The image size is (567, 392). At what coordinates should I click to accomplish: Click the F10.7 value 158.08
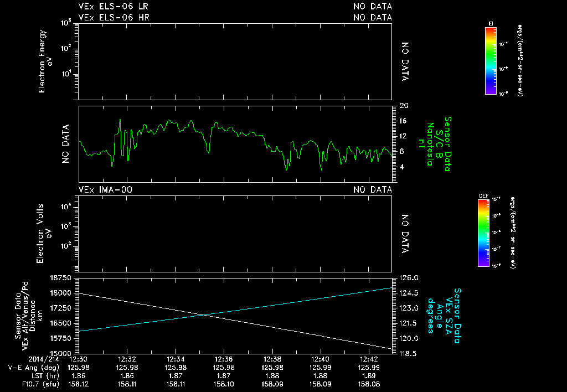369,384
